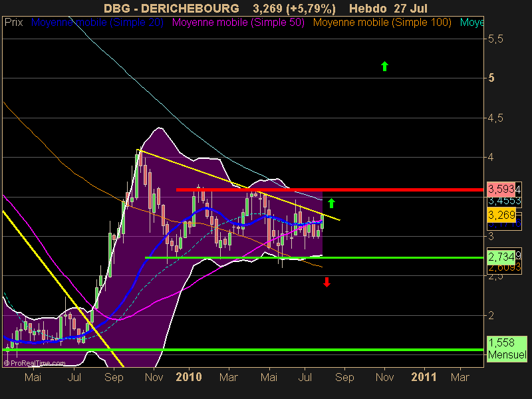Click the 2 value on the price axis

pyautogui.click(x=491, y=315)
